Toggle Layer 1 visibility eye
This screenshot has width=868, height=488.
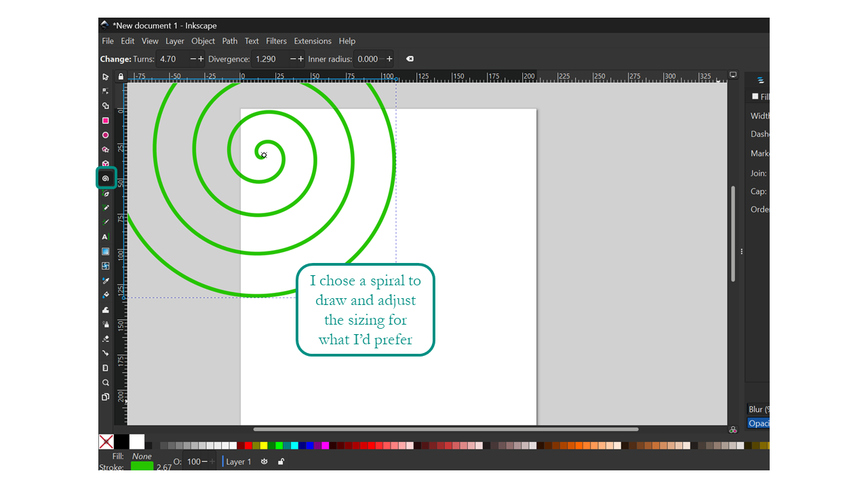264,462
